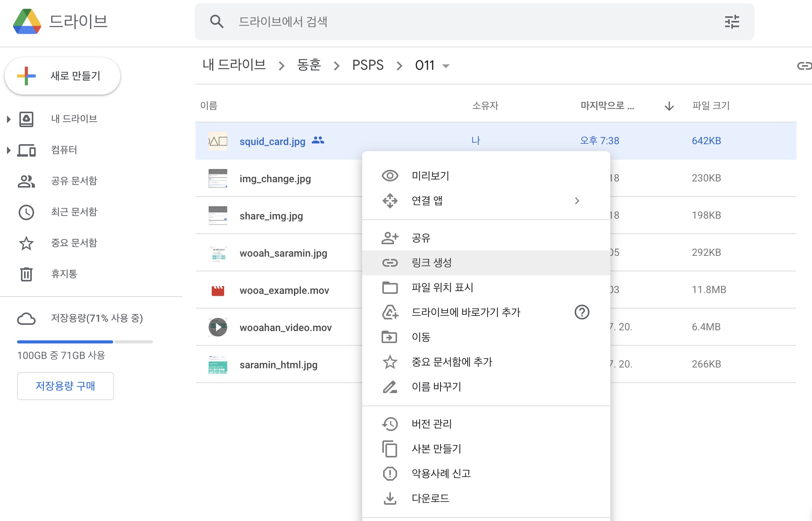812x521 pixels.
Task: Open 최근 문서함 recent in sidebar
Action: click(74, 212)
